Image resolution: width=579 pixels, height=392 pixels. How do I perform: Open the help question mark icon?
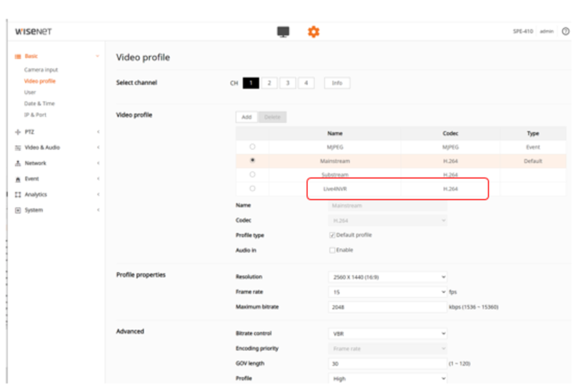point(565,31)
